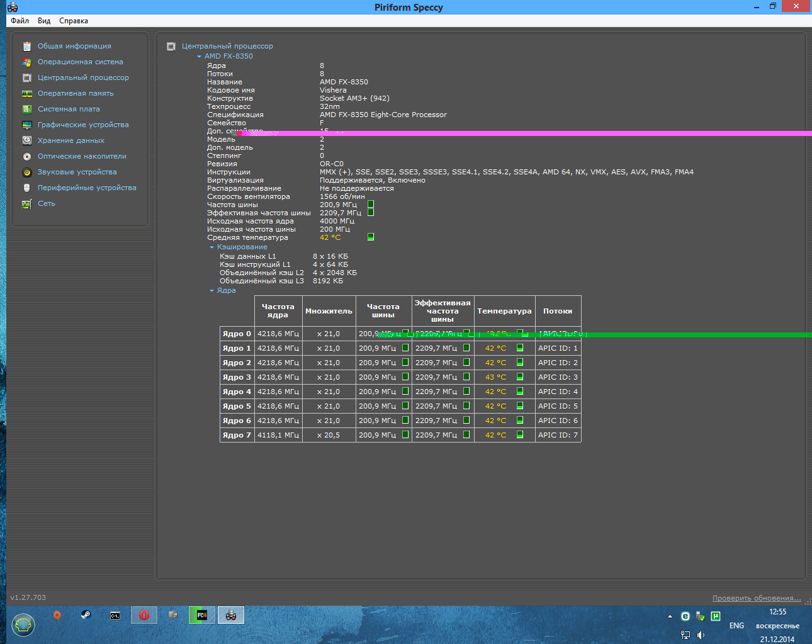This screenshot has height=644, width=812.
Task: Toggle the Ядро 1 bus frequency graph icon
Action: click(405, 347)
